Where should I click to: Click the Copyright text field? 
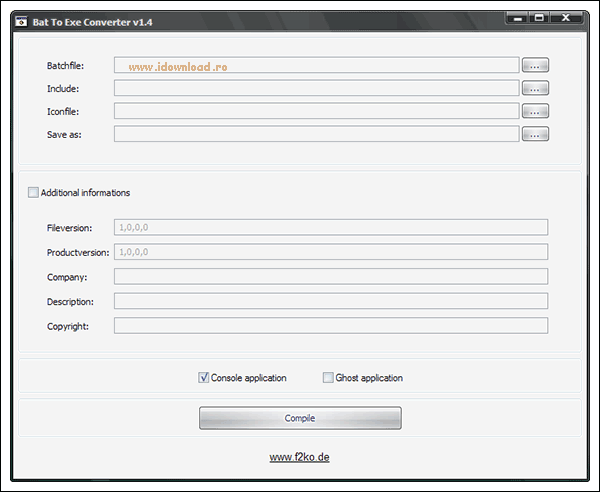pos(331,326)
